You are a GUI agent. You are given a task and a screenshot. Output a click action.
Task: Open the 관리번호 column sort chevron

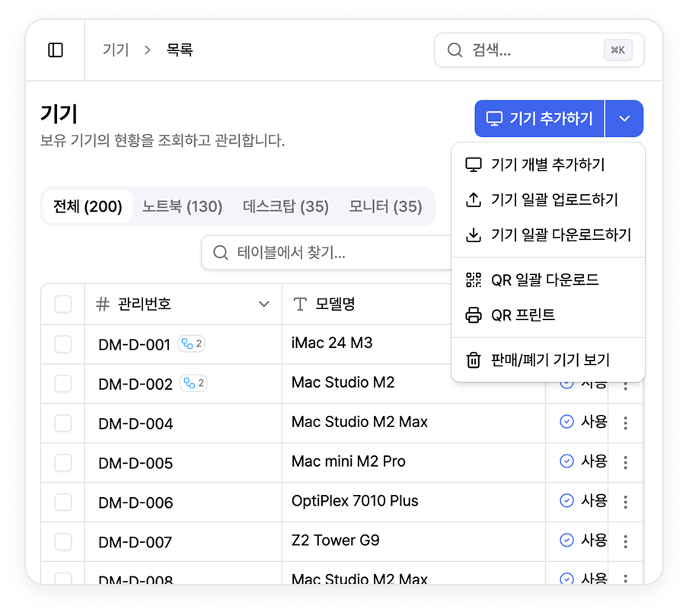(263, 304)
